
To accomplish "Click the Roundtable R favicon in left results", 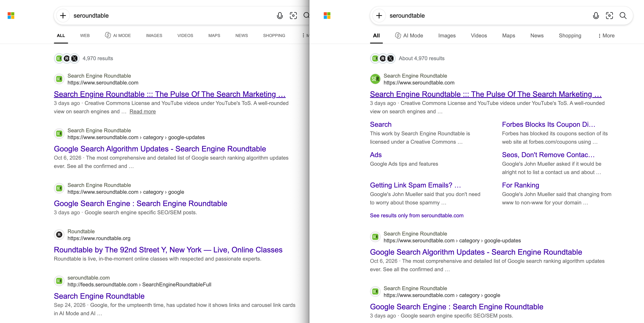I will click(x=59, y=235).
